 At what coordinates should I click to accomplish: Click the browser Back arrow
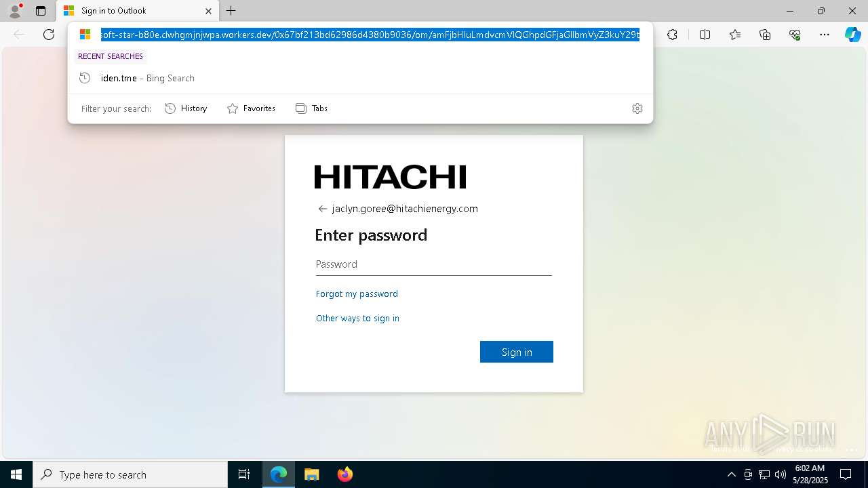[19, 35]
